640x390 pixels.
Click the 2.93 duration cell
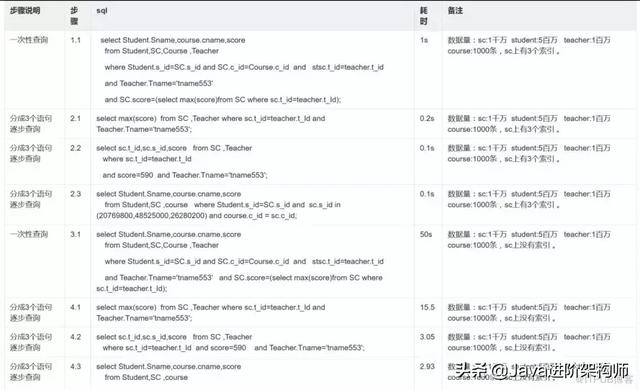point(427,366)
